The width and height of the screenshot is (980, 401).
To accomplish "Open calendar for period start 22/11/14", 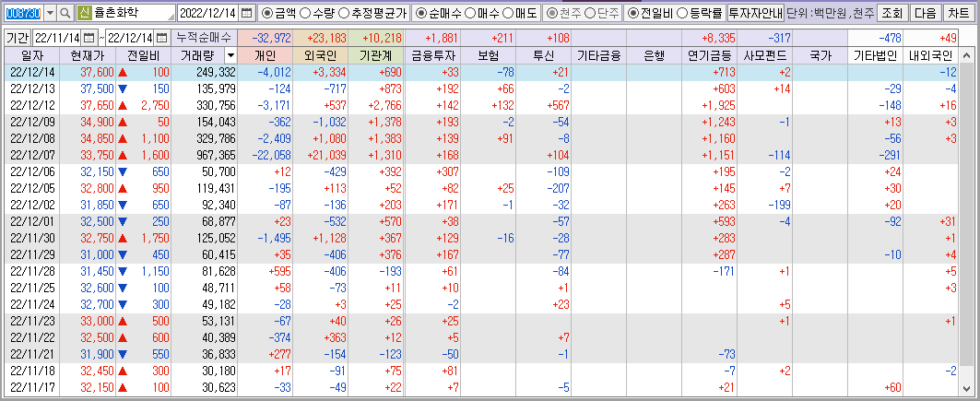I will [x=89, y=38].
